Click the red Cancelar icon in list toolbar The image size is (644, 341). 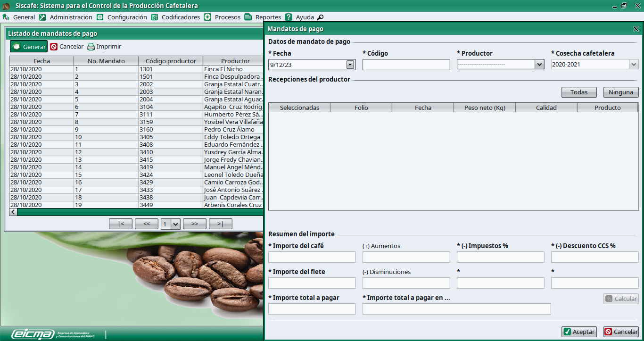[54, 47]
